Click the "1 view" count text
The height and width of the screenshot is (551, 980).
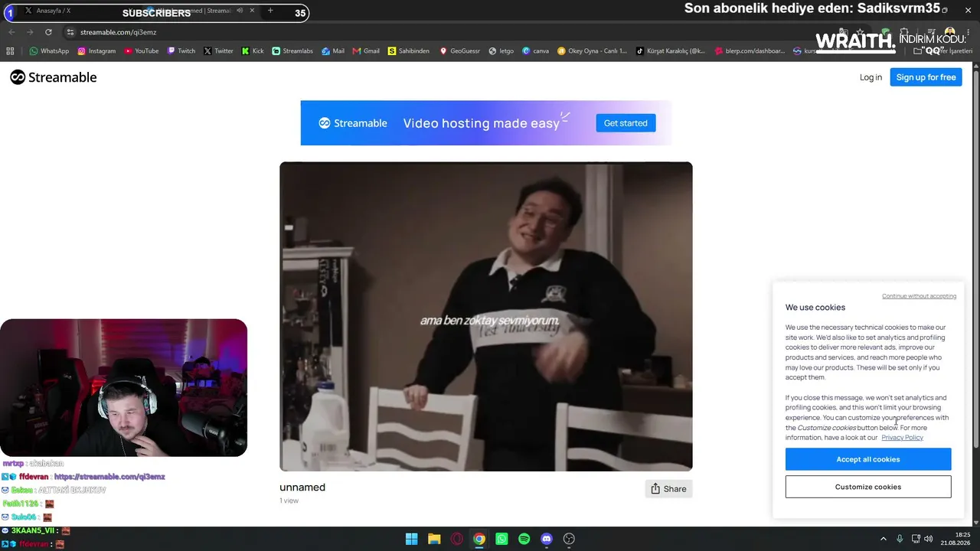click(x=289, y=500)
